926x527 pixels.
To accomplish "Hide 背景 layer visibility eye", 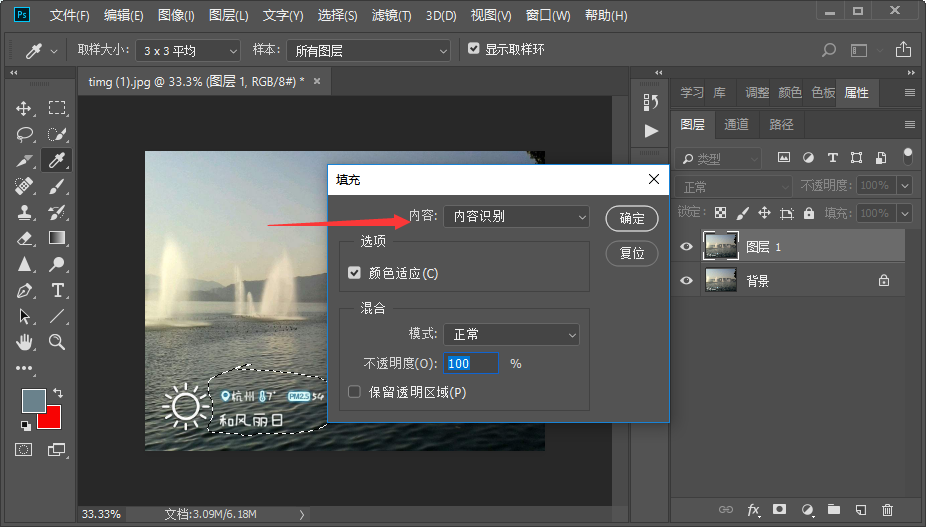I will tap(686, 280).
